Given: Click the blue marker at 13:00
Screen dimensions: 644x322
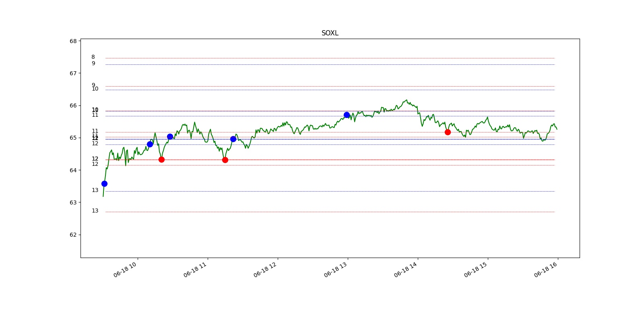Looking at the screenshot, I should coord(347,115).
